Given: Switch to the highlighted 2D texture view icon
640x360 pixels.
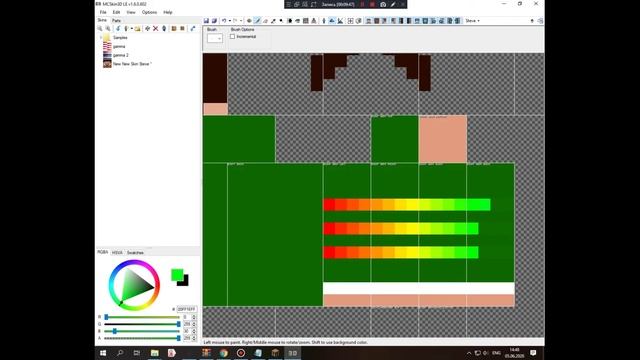Looking at the screenshot, I should click(332, 21).
